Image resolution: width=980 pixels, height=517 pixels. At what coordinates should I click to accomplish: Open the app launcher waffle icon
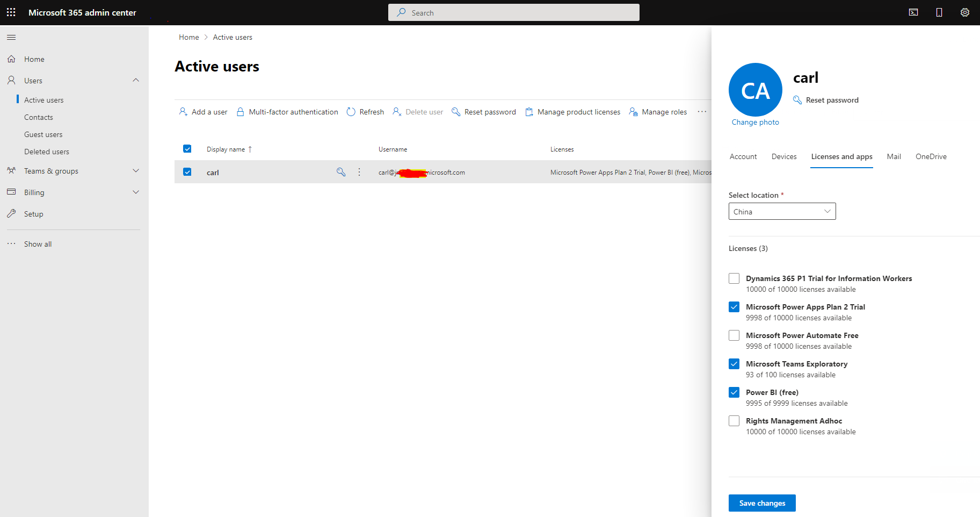coord(11,12)
